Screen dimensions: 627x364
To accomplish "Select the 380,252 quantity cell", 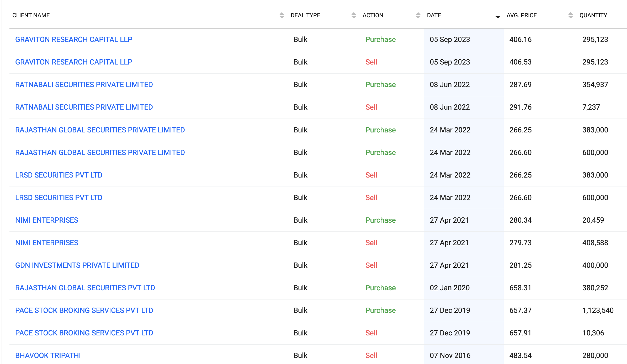I will [595, 288].
